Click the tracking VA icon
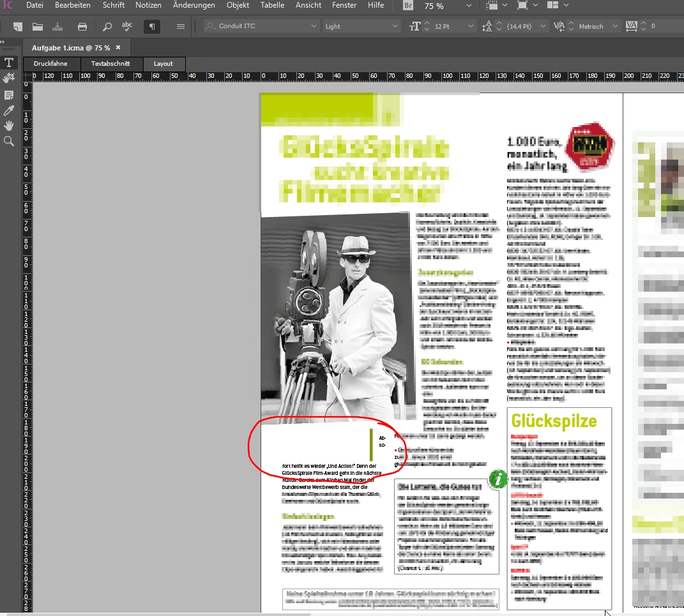 pos(631,26)
